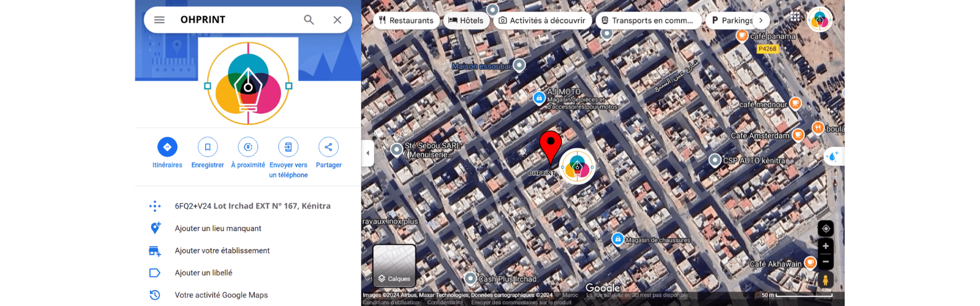Screen dimensions: 980x306
Task: Toggle map layers with Calques thumbnail
Action: click(x=394, y=266)
